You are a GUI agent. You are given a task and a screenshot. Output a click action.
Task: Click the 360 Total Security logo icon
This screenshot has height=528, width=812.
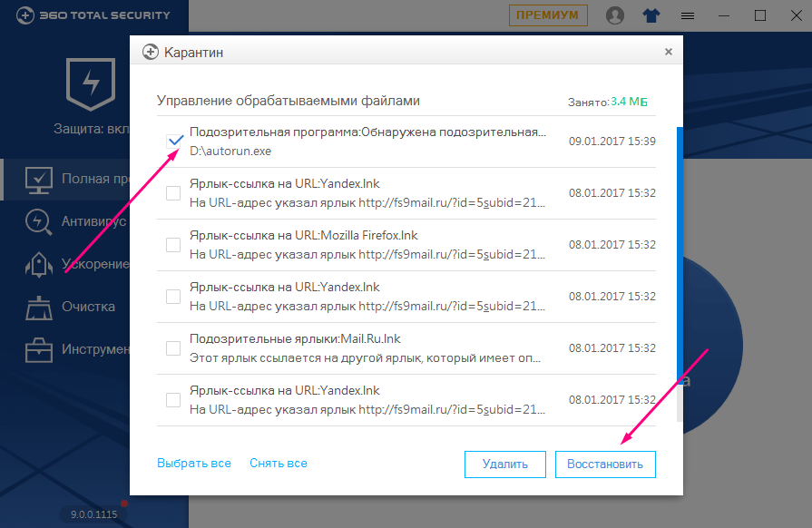click(x=25, y=15)
